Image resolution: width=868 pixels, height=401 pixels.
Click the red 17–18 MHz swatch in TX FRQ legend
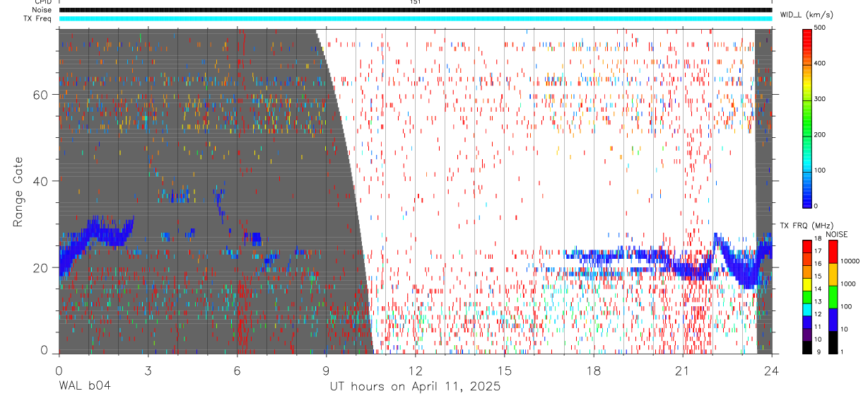[807, 246]
